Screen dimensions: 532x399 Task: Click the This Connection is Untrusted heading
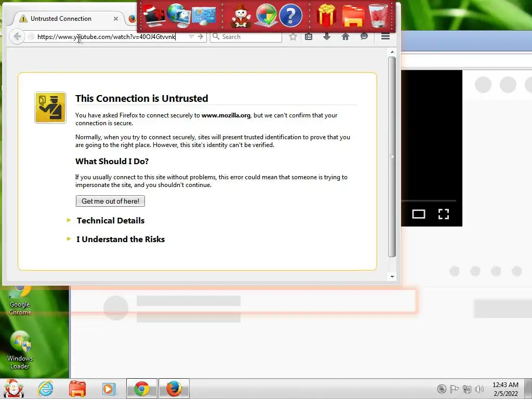142,98
